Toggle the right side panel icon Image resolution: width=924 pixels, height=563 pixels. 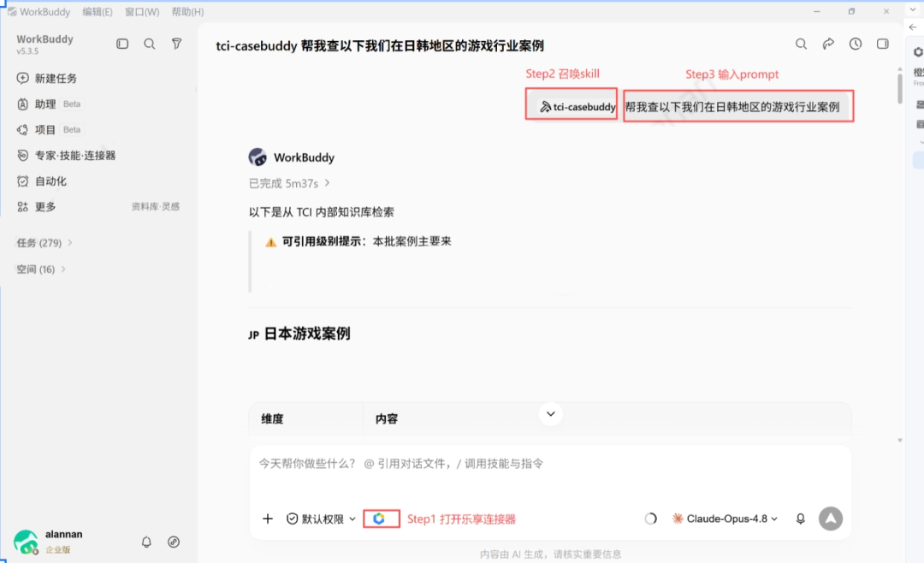click(x=882, y=44)
